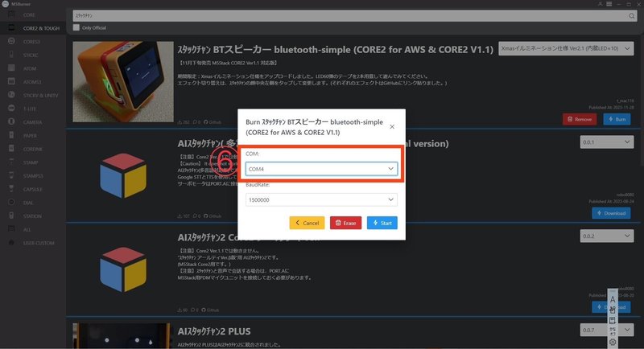Open the PAPER device icon

(x=11, y=135)
